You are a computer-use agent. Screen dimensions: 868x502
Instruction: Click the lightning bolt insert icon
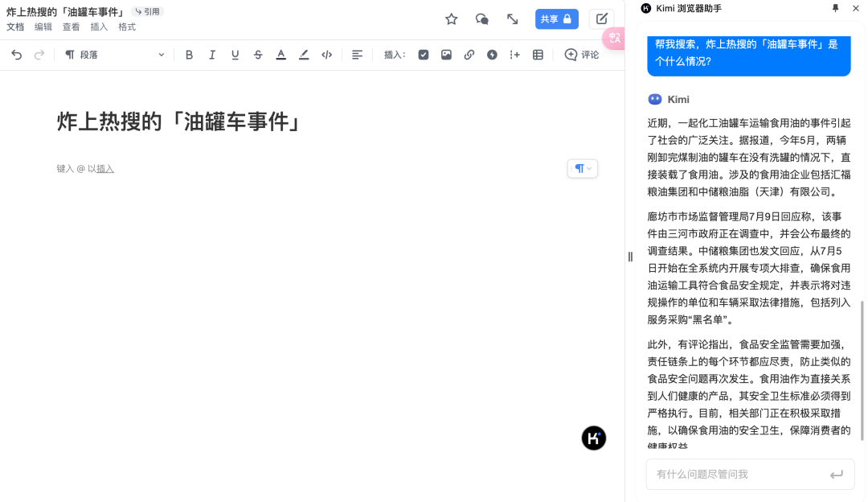tap(492, 55)
